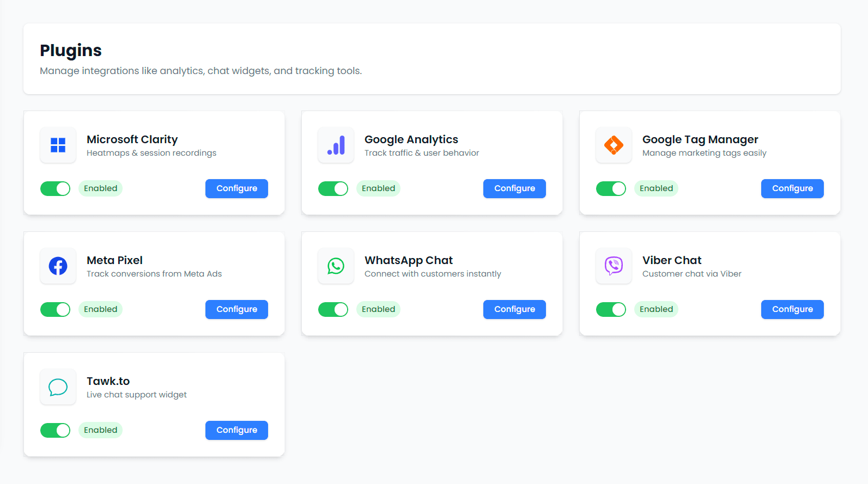Disable the Meta Pixel toggle switch
The height and width of the screenshot is (484, 868).
[55, 310]
